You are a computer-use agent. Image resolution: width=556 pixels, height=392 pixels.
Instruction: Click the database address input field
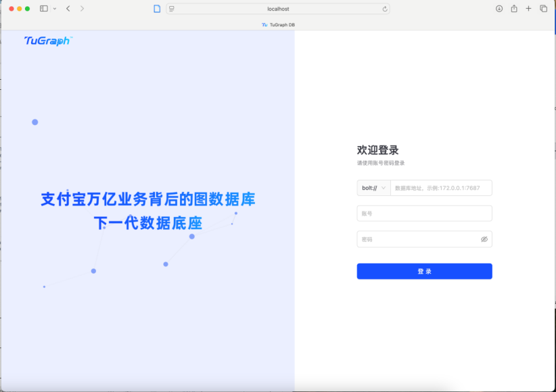click(x=441, y=188)
